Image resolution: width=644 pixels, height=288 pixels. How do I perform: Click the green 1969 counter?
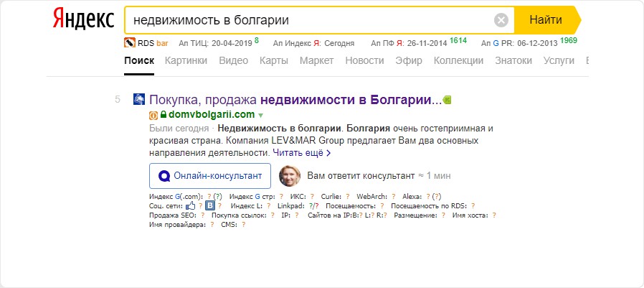(x=569, y=40)
